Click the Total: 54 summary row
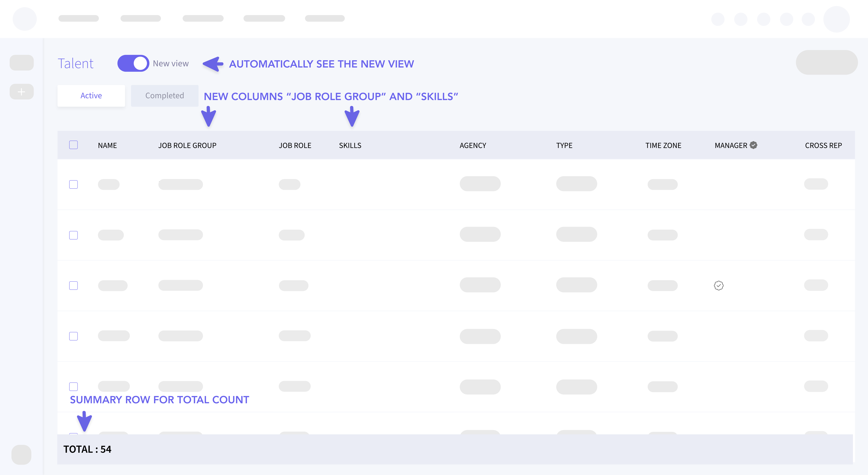Screen dimensions: 868x475 (x=87, y=449)
